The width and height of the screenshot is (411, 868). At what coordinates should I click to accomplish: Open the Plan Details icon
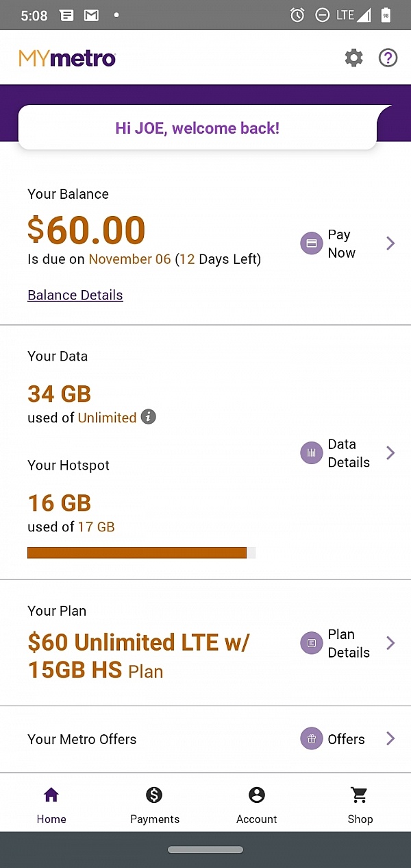tap(311, 643)
